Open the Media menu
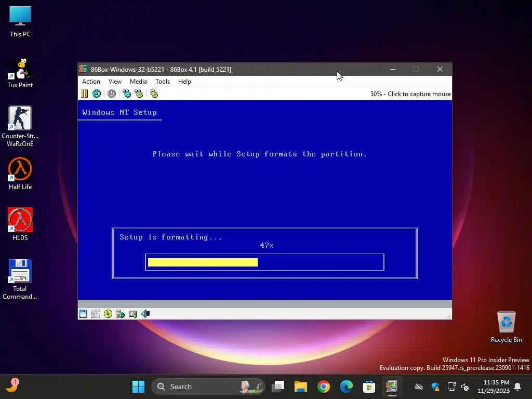This screenshot has width=532, height=399. (138, 82)
